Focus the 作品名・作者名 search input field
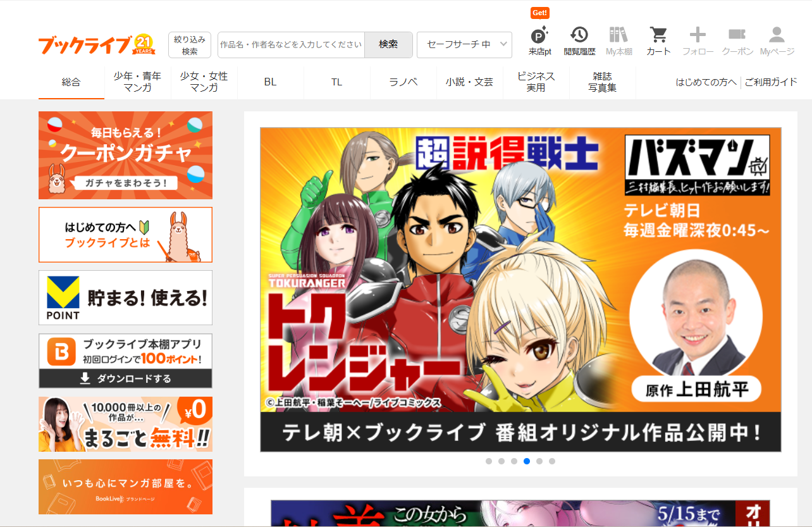The height and width of the screenshot is (527, 812). click(x=291, y=45)
